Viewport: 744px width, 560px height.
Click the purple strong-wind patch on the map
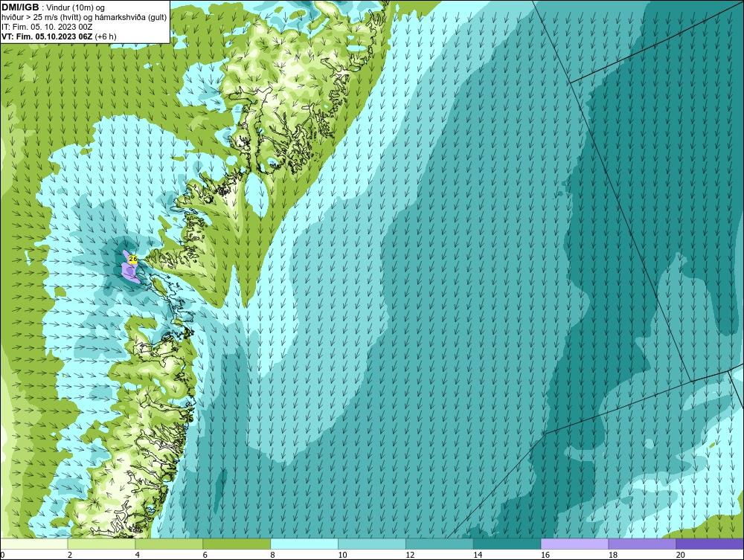[x=129, y=270]
